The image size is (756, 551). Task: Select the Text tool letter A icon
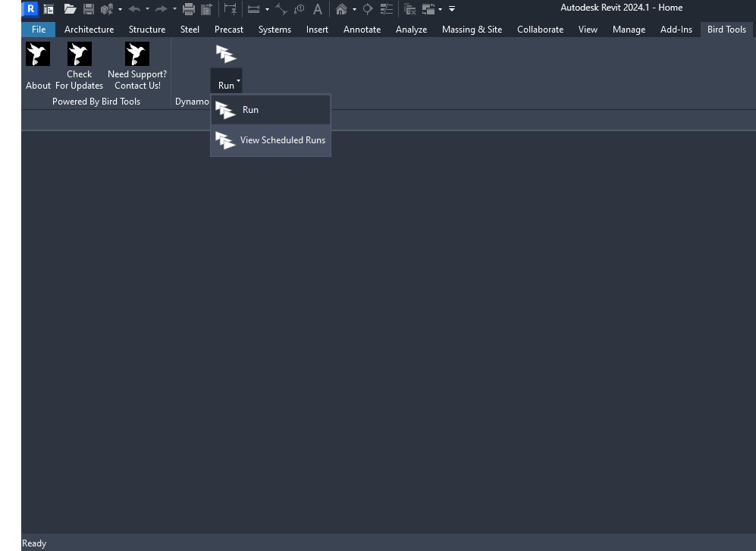(317, 8)
